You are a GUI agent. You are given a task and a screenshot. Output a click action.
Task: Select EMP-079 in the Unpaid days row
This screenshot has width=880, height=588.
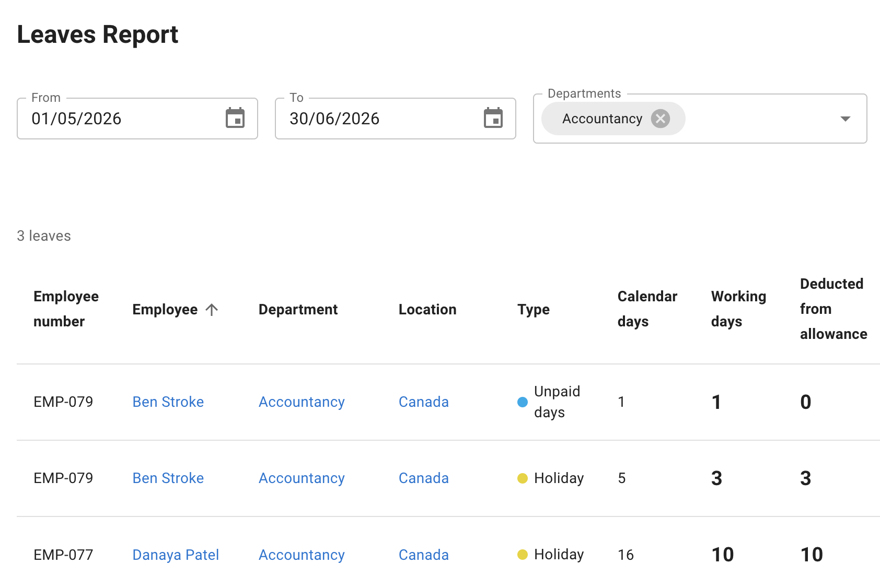(x=63, y=402)
